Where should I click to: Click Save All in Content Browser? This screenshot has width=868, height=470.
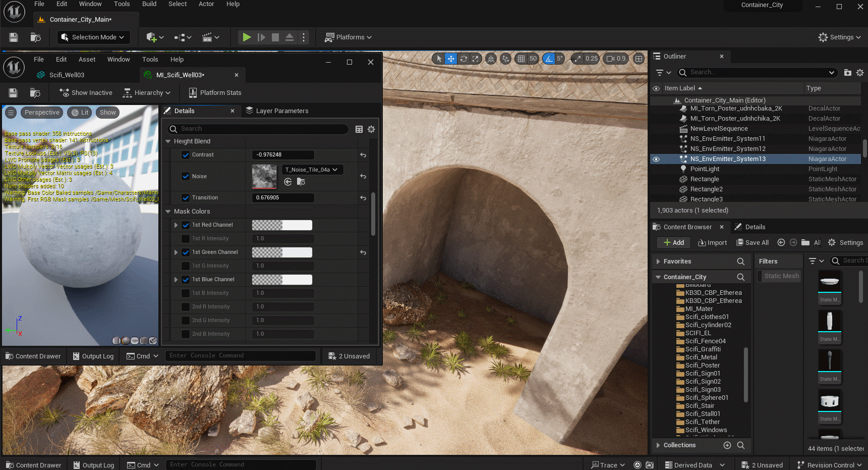753,243
